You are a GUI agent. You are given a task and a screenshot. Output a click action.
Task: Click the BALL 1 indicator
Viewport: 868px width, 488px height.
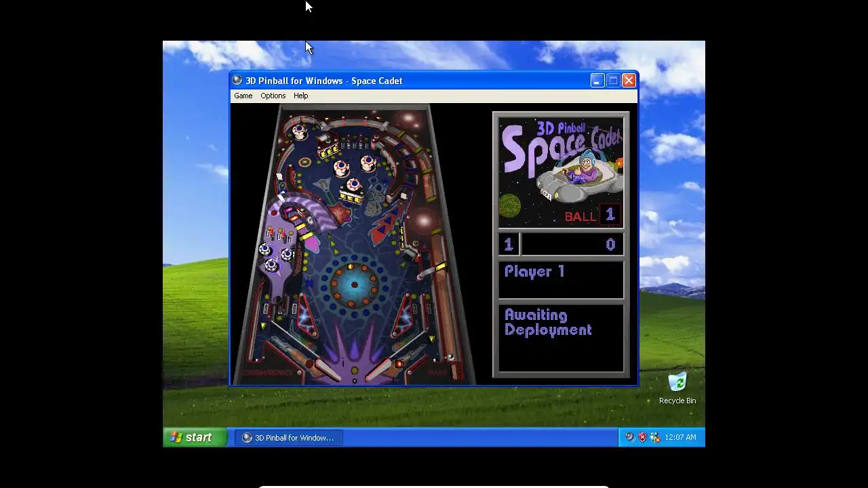pyautogui.click(x=592, y=216)
